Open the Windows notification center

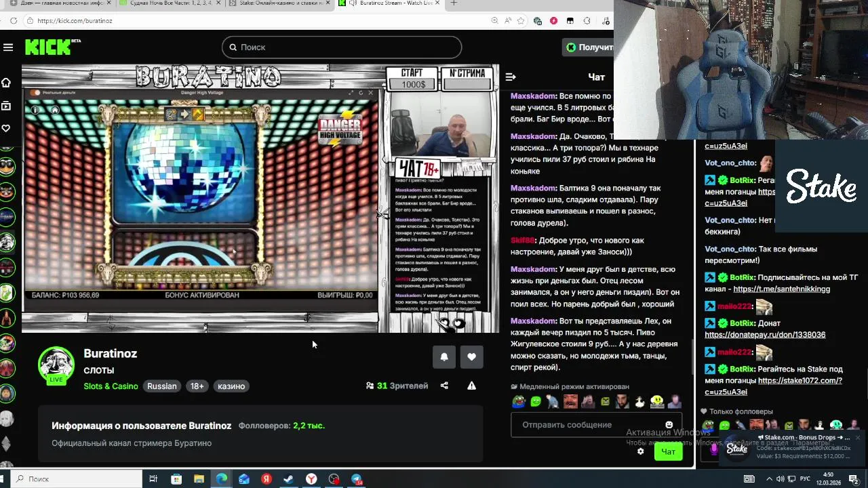click(x=854, y=479)
